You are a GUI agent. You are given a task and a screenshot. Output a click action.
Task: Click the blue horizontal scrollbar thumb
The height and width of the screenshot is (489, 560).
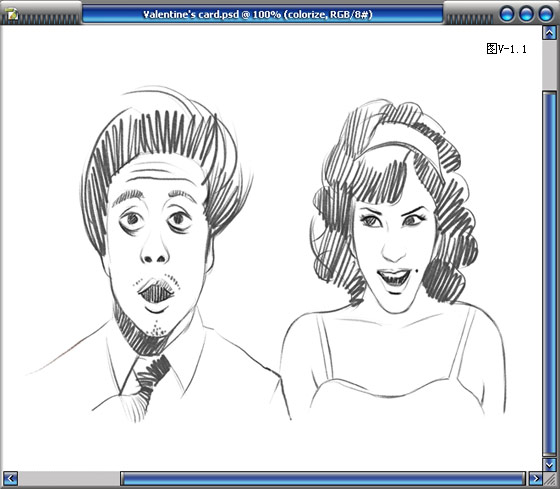pyautogui.click(x=323, y=479)
